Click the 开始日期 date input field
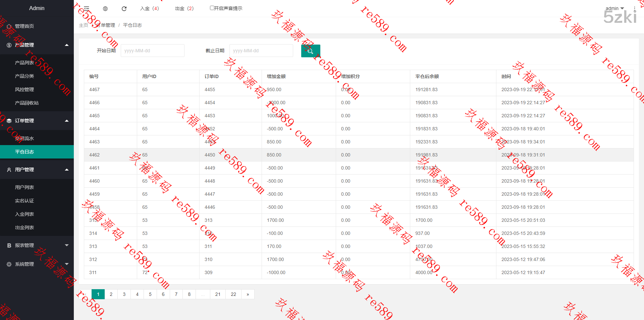 pyautogui.click(x=152, y=51)
